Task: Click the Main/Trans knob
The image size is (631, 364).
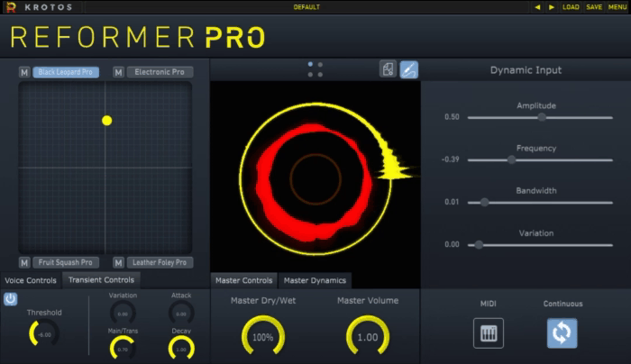Action: [x=123, y=349]
